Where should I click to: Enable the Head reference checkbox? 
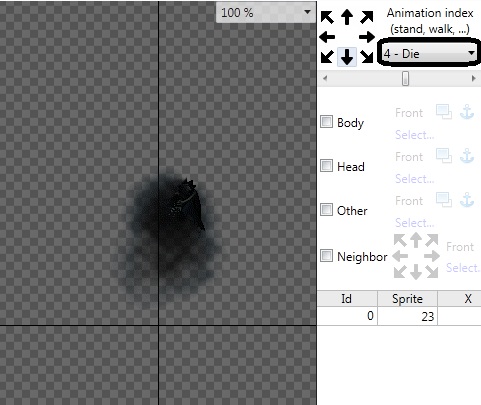coord(326,166)
